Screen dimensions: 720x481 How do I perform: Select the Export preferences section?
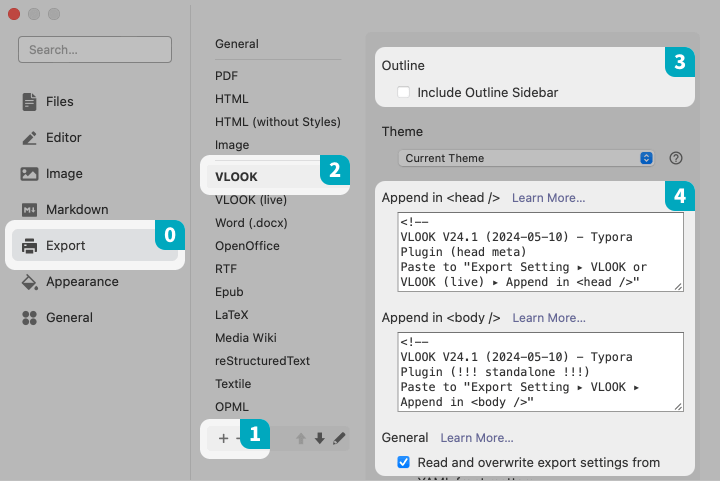point(95,246)
